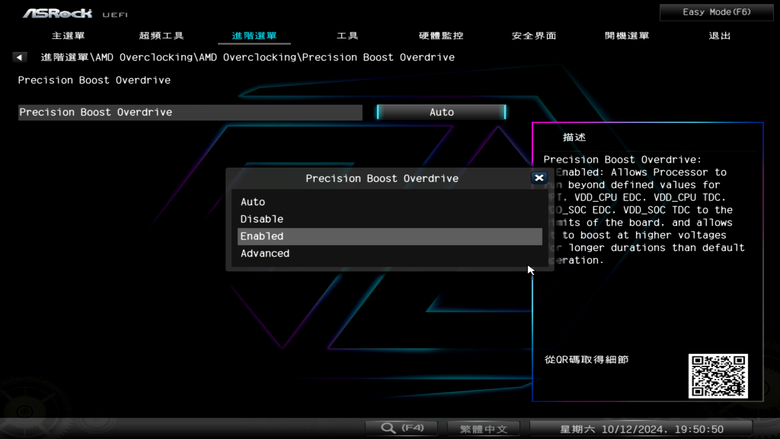Click the 描述 description heading

click(574, 137)
